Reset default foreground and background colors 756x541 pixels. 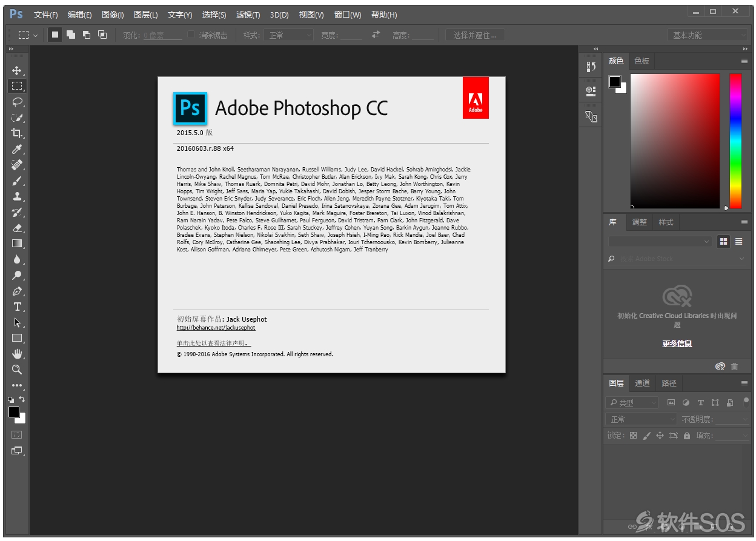coord(11,399)
